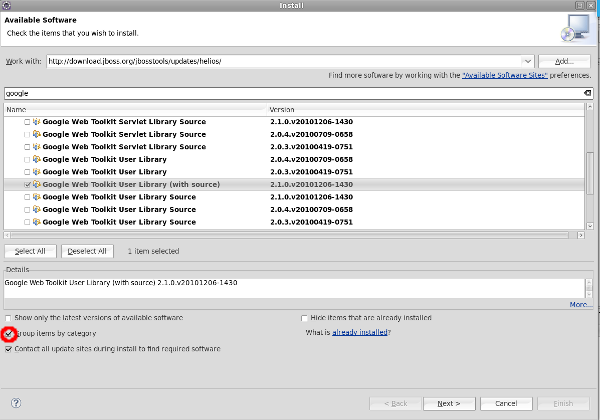Toggle Contact all update sites checkbox
The width and height of the screenshot is (600, 420).
pos(8,349)
